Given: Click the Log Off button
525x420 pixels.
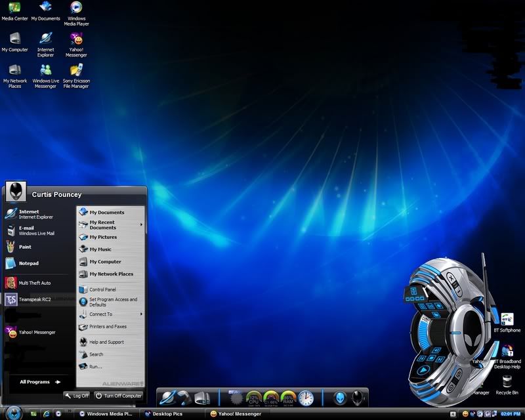Looking at the screenshot, I should 77,396.
